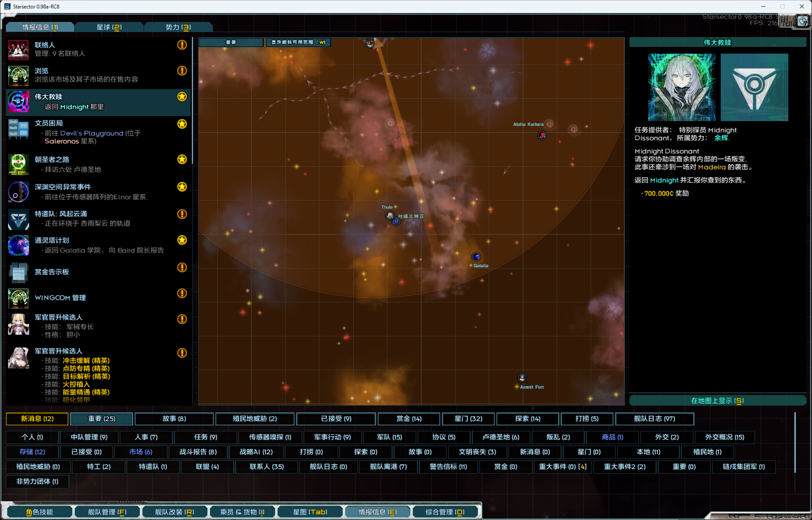Screen dimensions: 812x520
Task: Switch to the 势力 tab
Action: tap(178, 27)
